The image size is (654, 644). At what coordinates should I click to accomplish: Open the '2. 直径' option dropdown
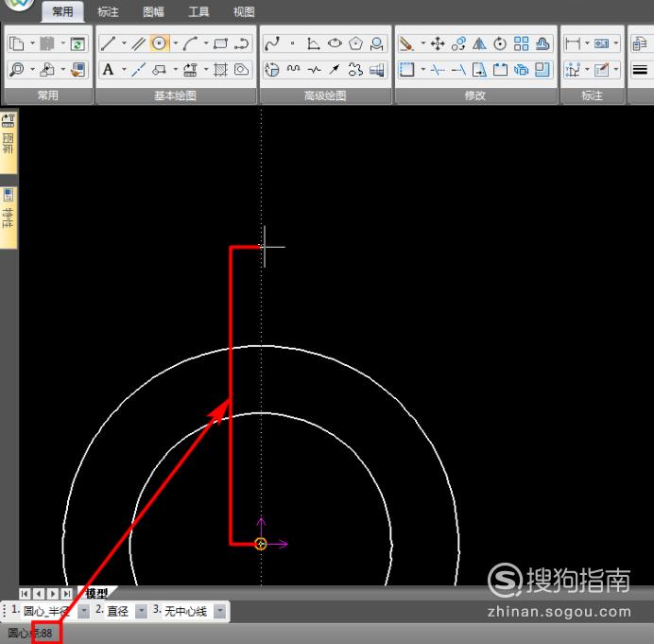click(142, 612)
